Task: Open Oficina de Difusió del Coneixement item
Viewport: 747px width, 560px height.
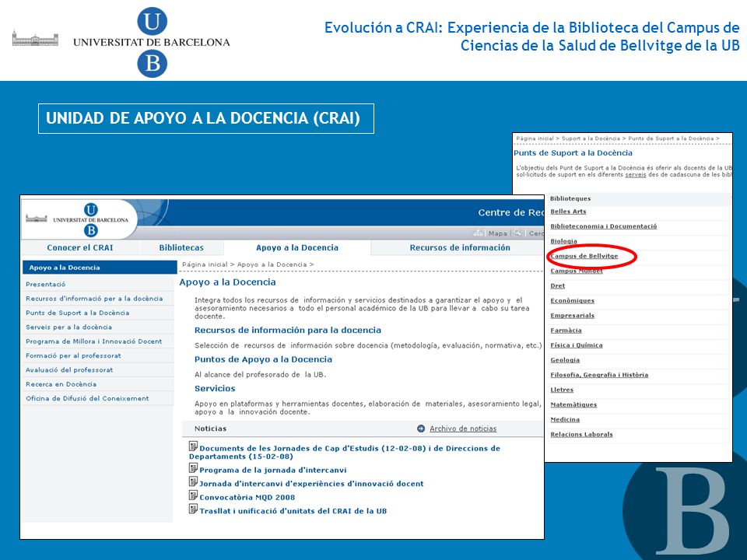Action: (87, 398)
